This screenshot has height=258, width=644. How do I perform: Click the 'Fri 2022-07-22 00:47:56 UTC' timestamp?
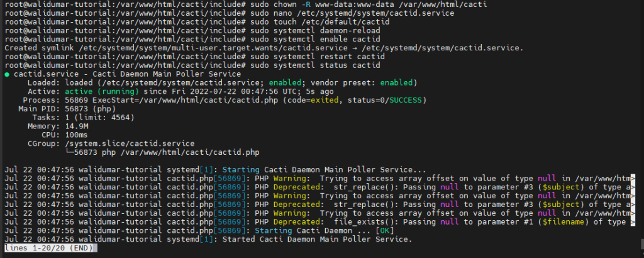click(x=234, y=92)
